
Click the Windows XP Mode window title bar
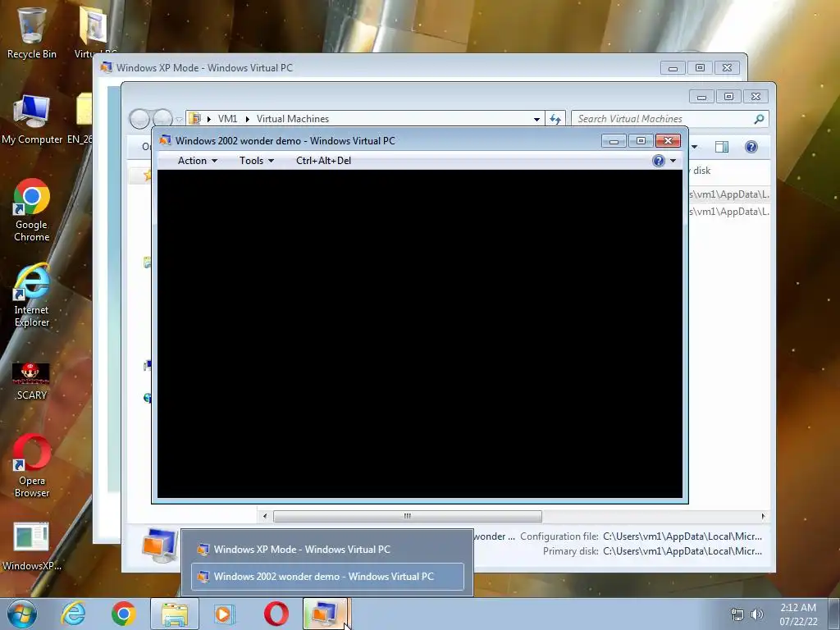pos(375,67)
